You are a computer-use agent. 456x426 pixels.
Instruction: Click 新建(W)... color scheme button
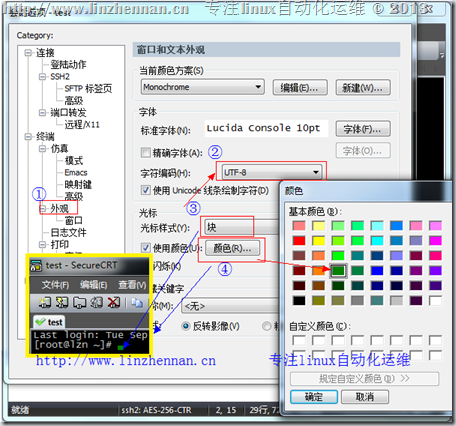coord(363,88)
